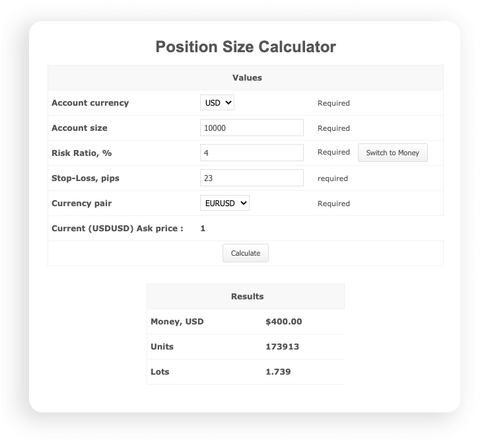Open the Account currency USD dropdown
The height and width of the screenshot is (448, 492).
tap(217, 102)
